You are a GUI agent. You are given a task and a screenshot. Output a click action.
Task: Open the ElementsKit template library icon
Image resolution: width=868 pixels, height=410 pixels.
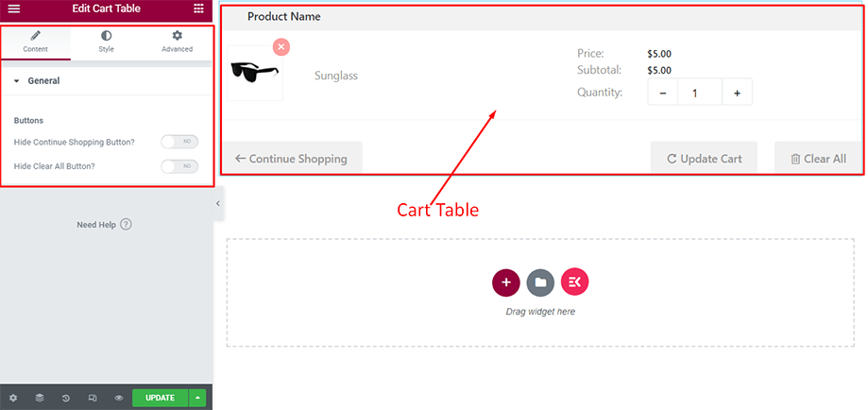click(574, 282)
